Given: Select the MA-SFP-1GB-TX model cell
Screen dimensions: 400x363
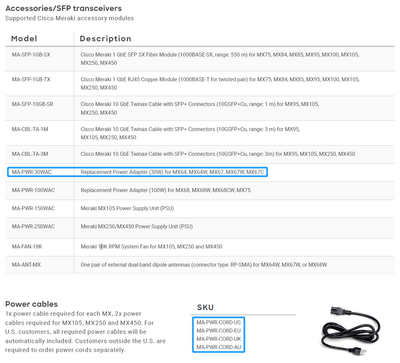Looking at the screenshot, I should coord(31,79).
